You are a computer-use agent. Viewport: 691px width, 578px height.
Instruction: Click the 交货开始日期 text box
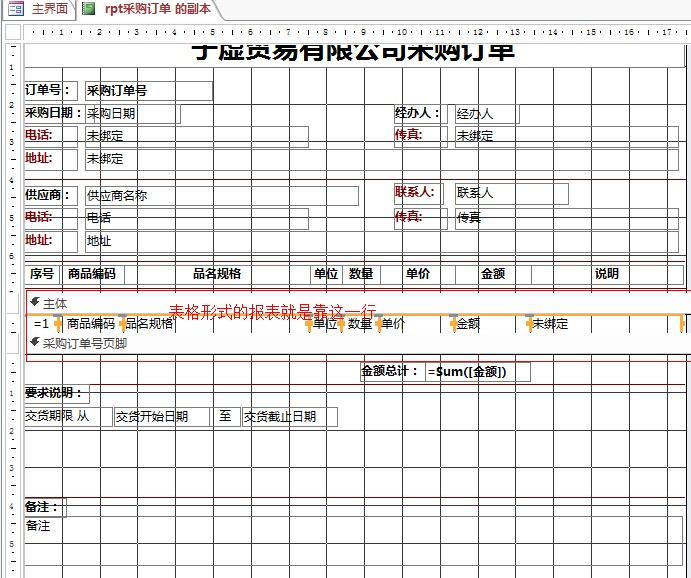coord(162,417)
